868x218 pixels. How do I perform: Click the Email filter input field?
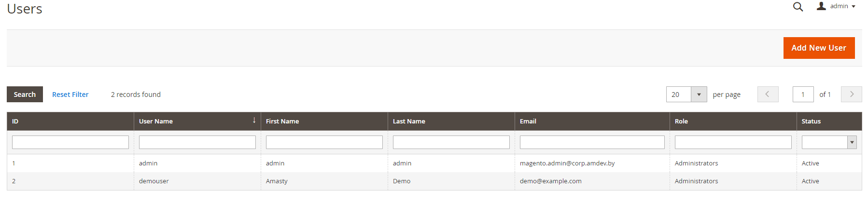592,142
